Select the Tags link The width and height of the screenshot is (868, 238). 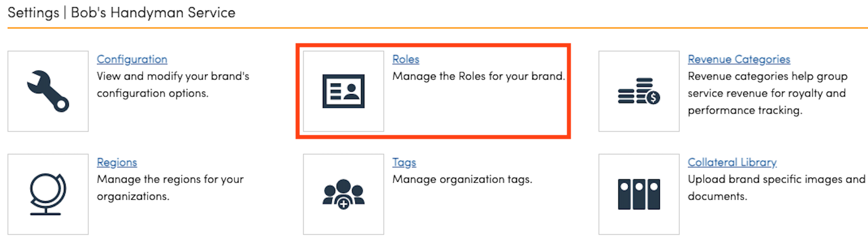click(x=404, y=162)
